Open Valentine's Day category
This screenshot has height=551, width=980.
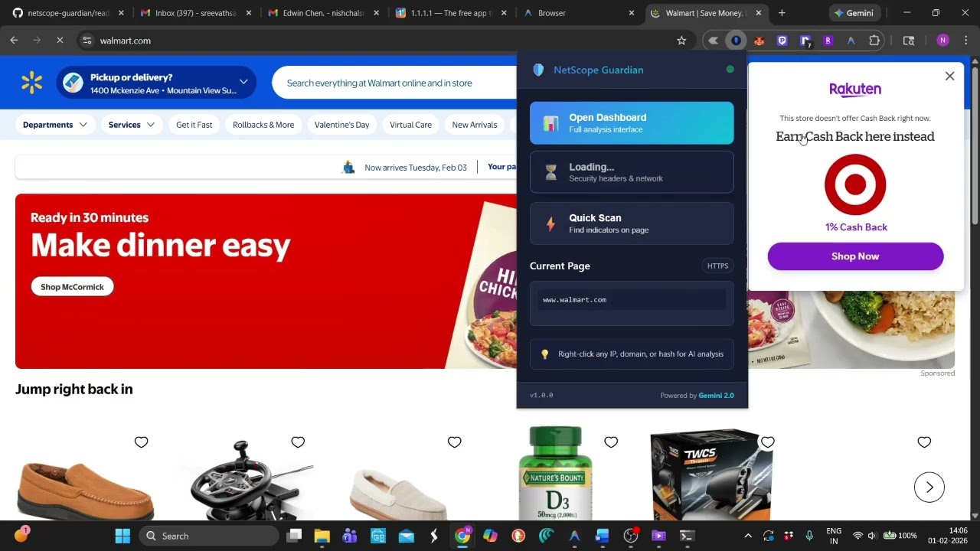pos(341,125)
